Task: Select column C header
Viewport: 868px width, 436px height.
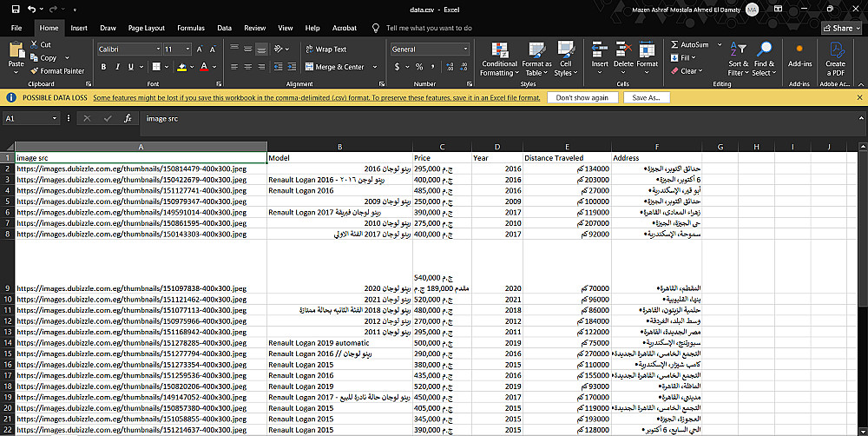Action: tap(442, 147)
